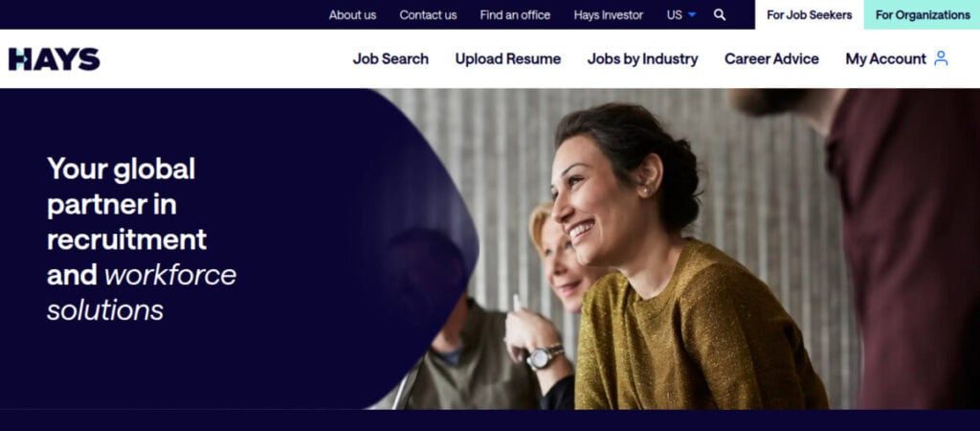Go to Find an office
980x431 pixels.
click(x=515, y=15)
